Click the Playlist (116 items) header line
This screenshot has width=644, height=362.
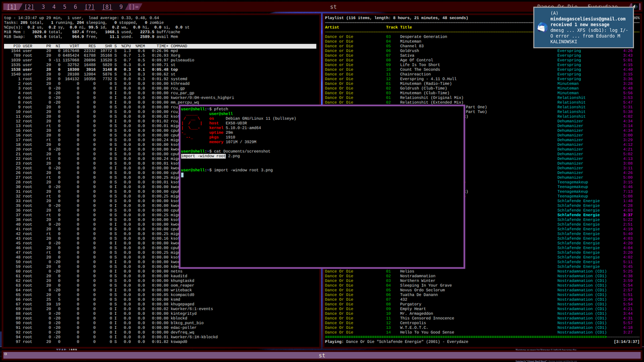[x=396, y=18]
